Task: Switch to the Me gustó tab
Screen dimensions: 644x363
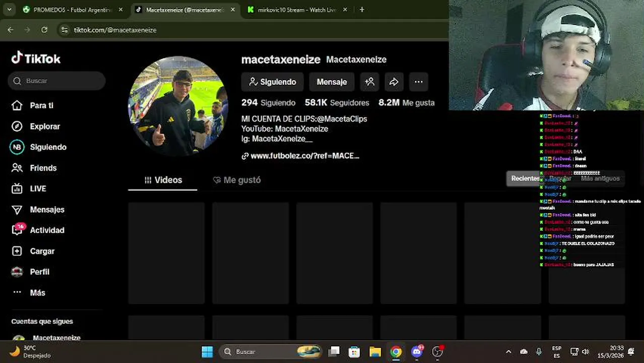Action: coord(237,180)
